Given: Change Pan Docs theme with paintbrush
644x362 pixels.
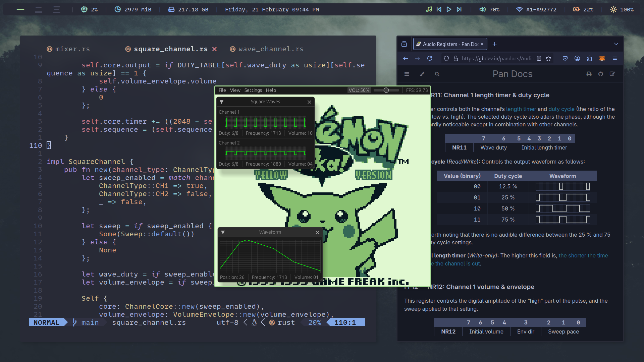Looking at the screenshot, I should click(422, 74).
